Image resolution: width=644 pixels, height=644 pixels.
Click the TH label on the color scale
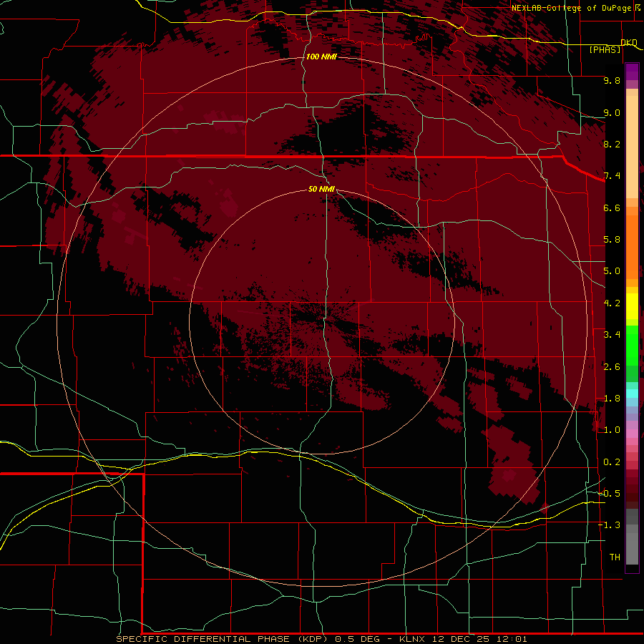point(615,557)
